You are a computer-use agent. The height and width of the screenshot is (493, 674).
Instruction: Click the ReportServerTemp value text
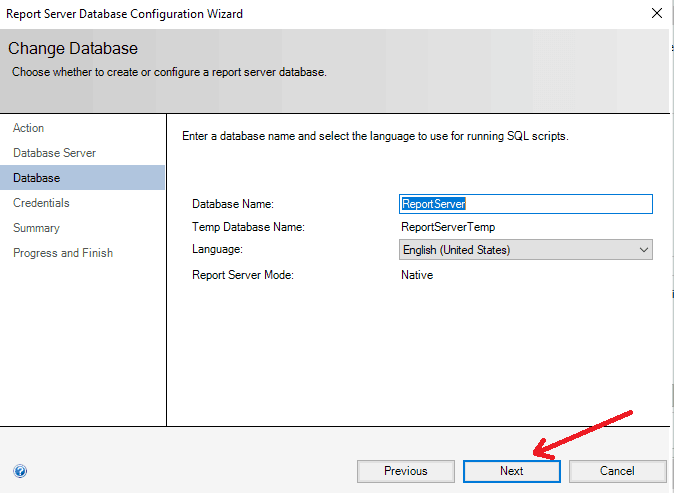tap(448, 227)
